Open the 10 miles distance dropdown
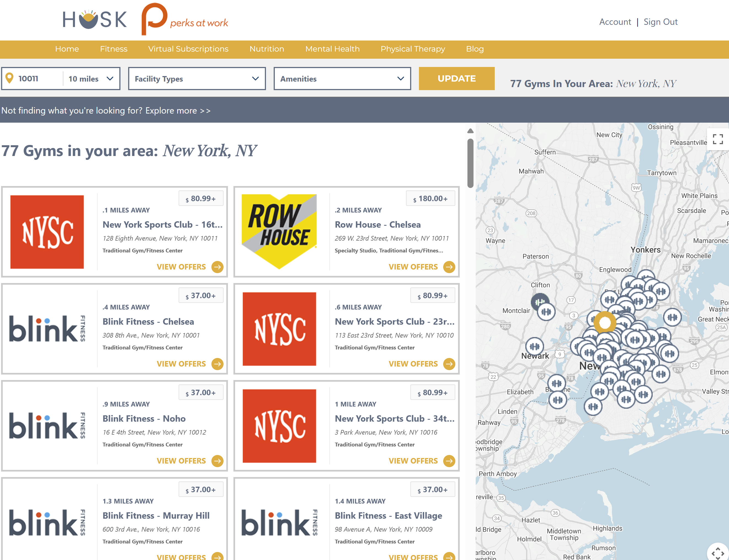This screenshot has height=560, width=729. point(91,79)
